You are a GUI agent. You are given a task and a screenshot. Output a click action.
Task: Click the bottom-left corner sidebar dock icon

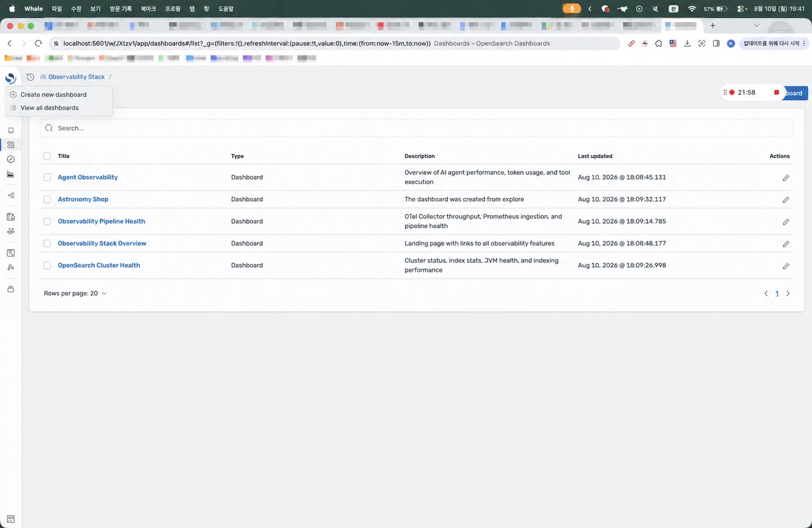click(10, 519)
